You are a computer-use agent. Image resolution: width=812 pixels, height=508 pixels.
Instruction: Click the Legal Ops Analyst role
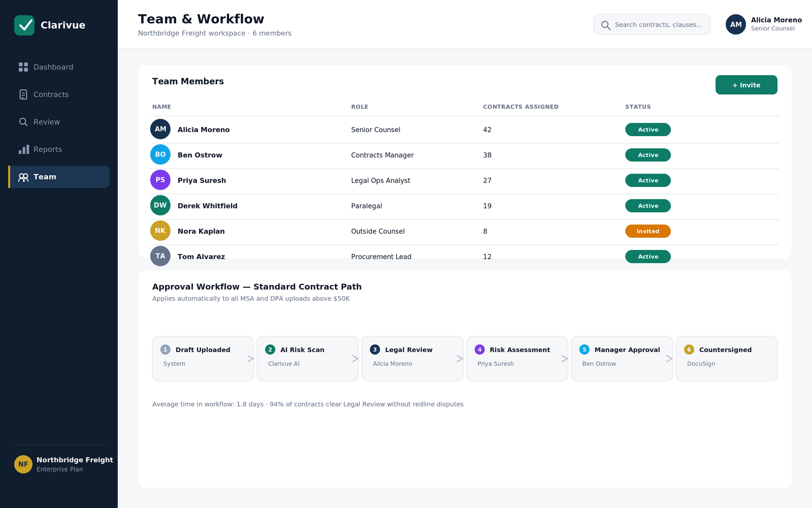pyautogui.click(x=381, y=180)
